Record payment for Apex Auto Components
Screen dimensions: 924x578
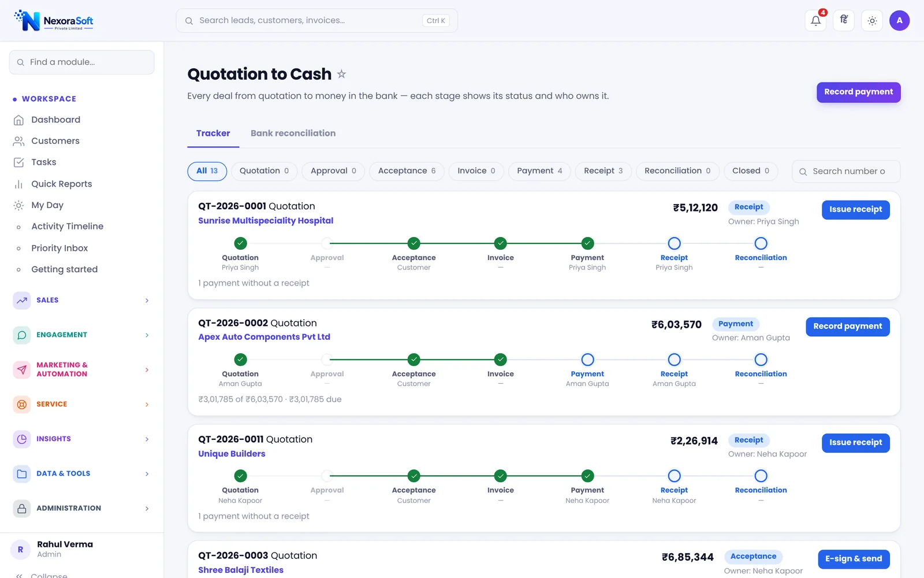(x=847, y=327)
